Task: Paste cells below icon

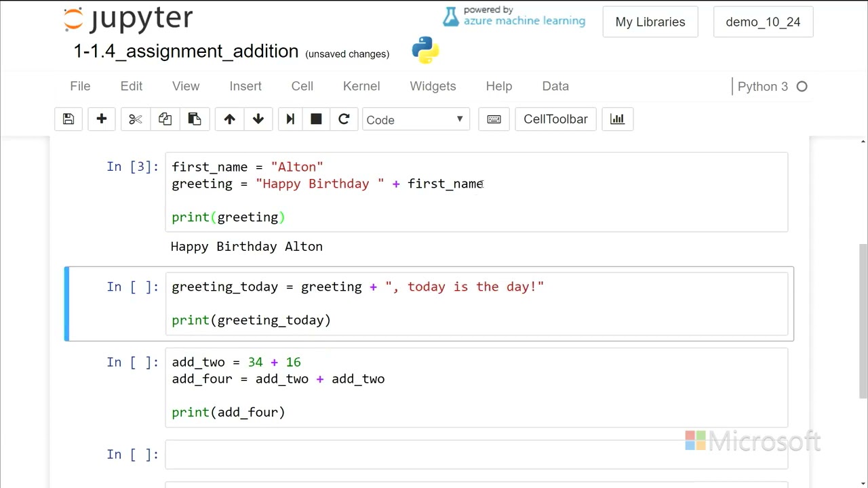Action: point(195,119)
